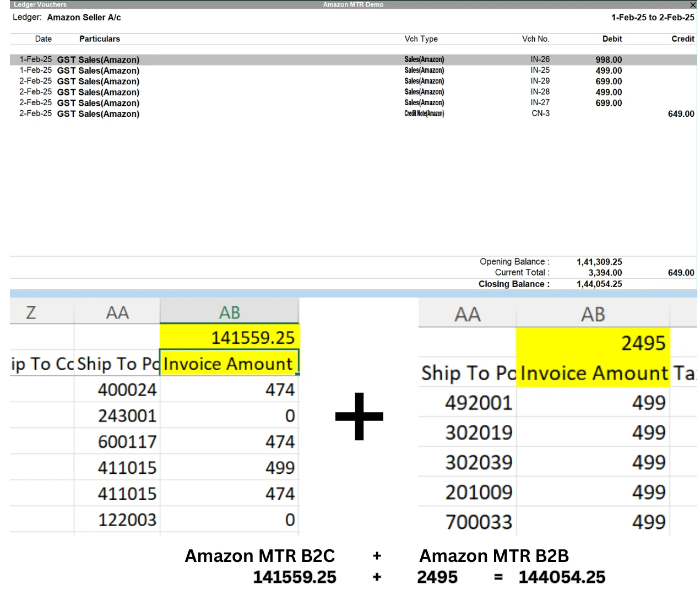Screen dimensions: 700x595
Task: Click the Debit column header
Action: [x=612, y=39]
